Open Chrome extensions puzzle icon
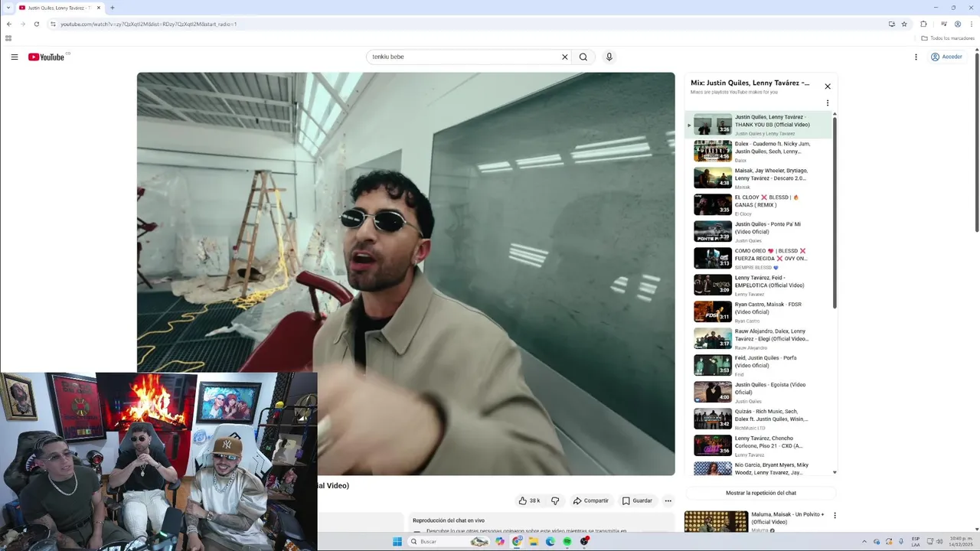 (923, 24)
